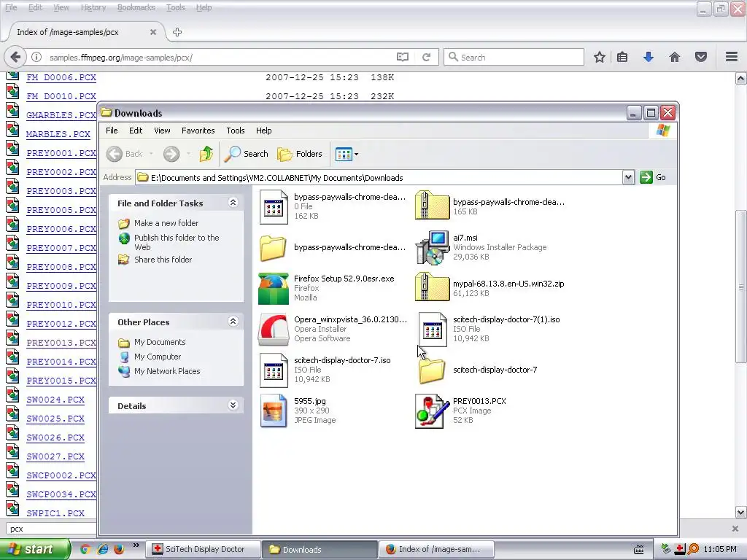Click Firefox quick launch icon
The image size is (747, 560).
click(x=119, y=549)
